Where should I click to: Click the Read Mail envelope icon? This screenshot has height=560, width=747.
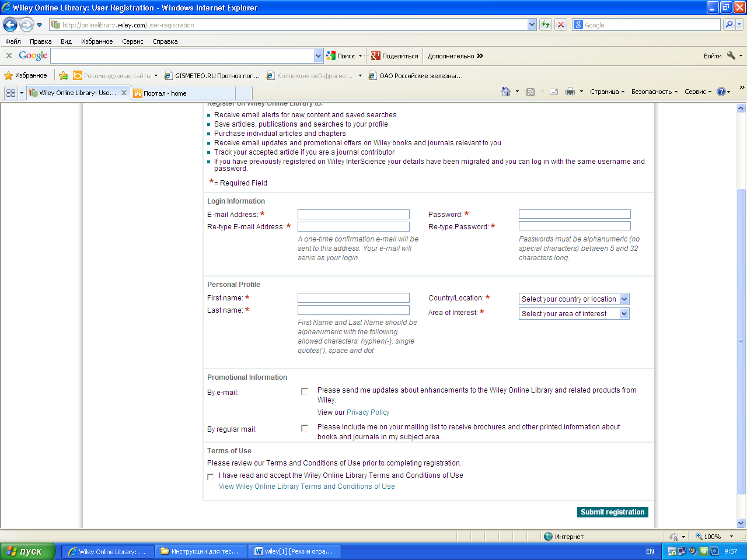pyautogui.click(x=554, y=92)
